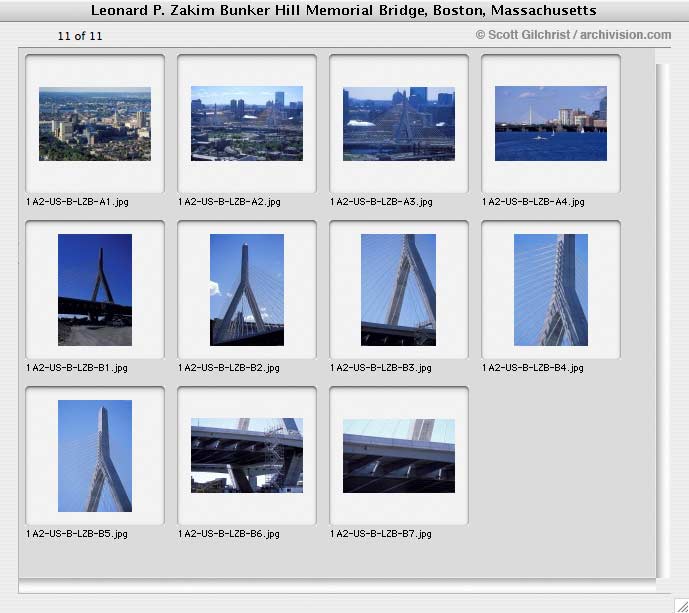Click filename label 1A2-US-B-LZB-B7.jpg
The width and height of the screenshot is (689, 613).
[x=381, y=534]
